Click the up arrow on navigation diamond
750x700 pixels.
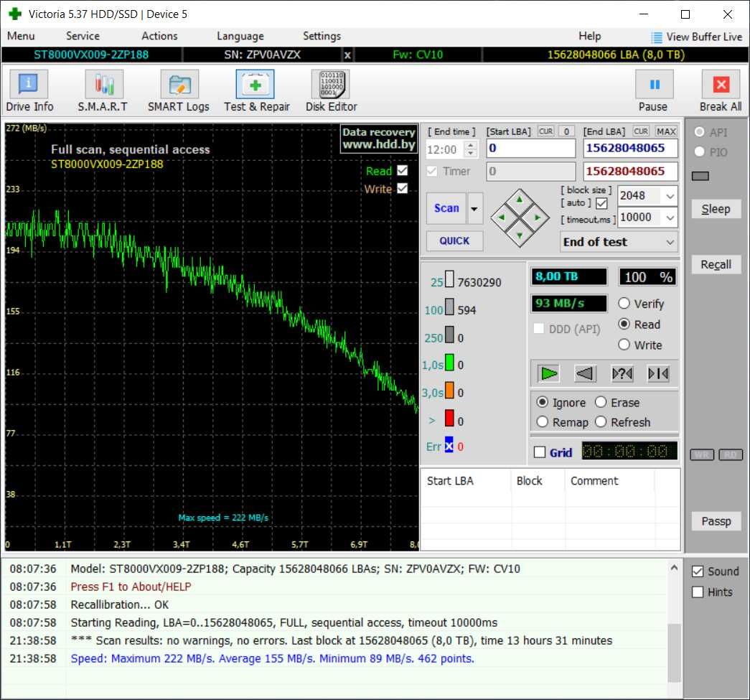[x=520, y=200]
